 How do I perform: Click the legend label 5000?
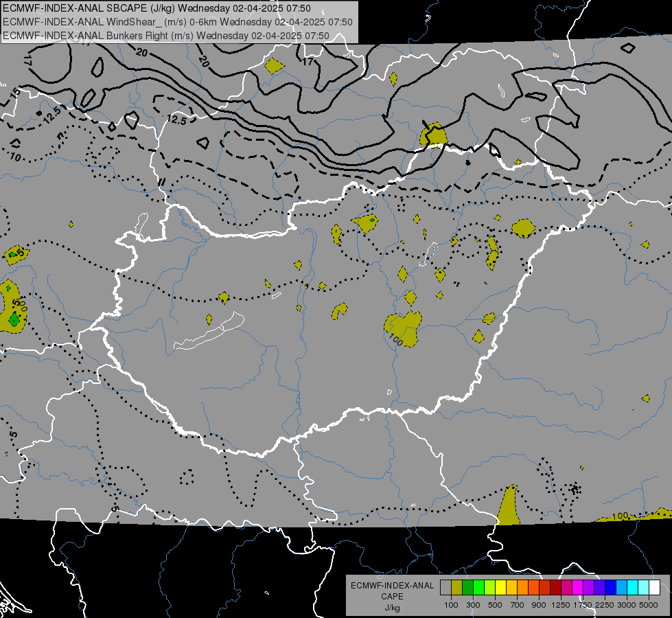[649, 605]
